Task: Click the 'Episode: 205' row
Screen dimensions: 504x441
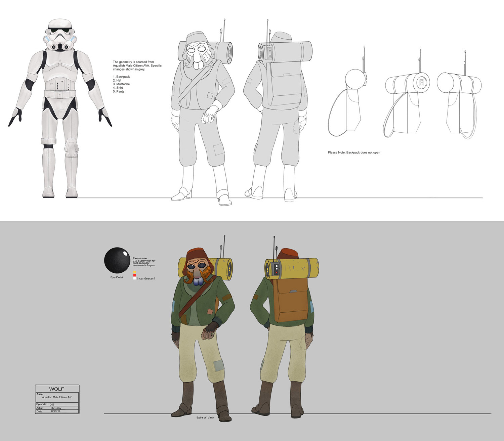Action: 57,404
